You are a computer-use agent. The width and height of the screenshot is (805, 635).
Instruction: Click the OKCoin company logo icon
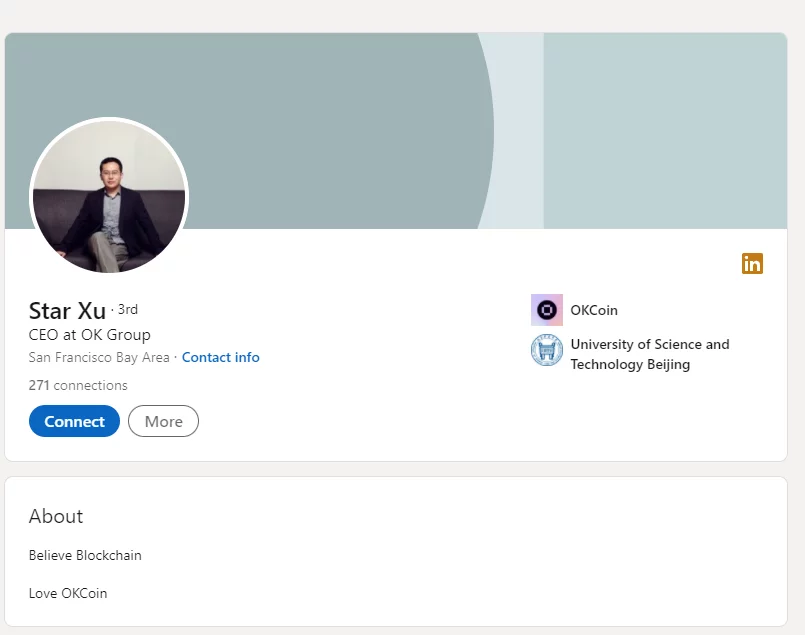[547, 310]
